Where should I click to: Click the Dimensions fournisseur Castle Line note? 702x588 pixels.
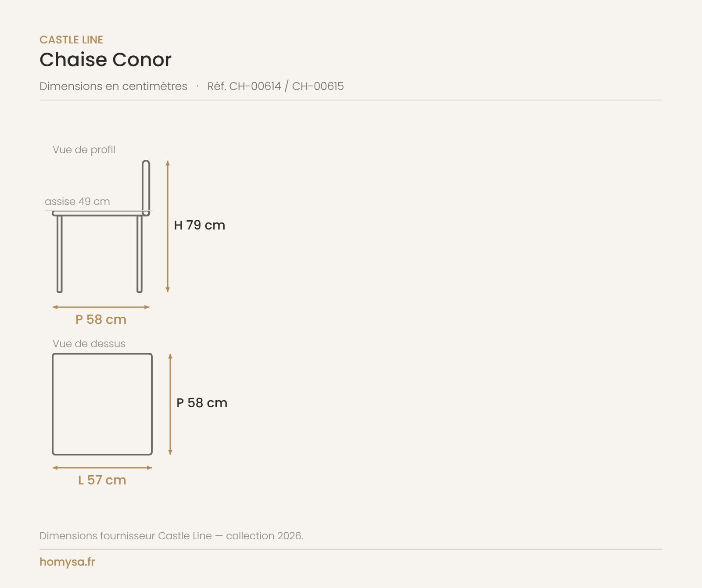click(x=171, y=536)
